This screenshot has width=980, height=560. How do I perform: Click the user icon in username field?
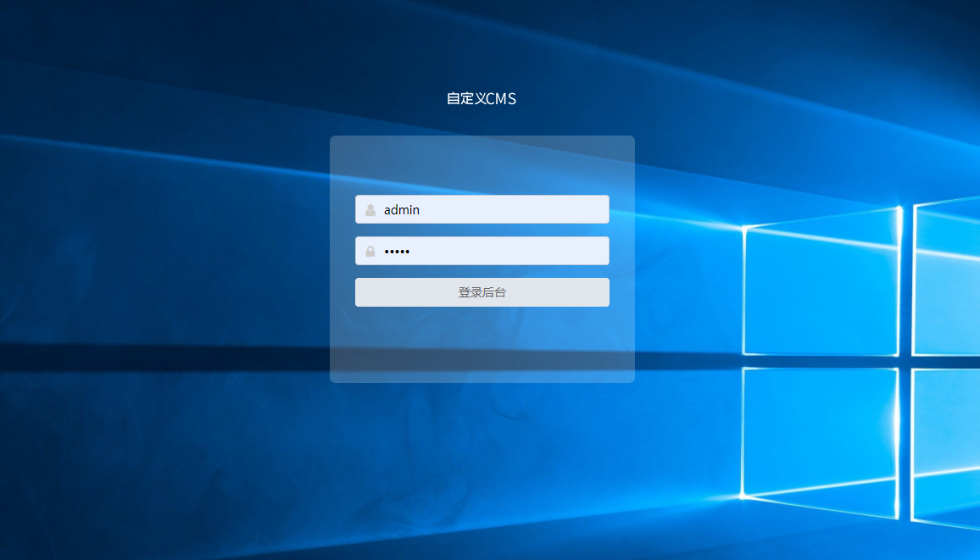(x=370, y=210)
